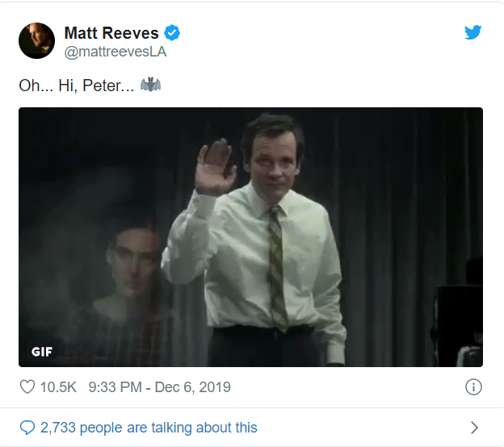
Task: Visit the @mattreevesLA handle link
Action: coord(115,52)
